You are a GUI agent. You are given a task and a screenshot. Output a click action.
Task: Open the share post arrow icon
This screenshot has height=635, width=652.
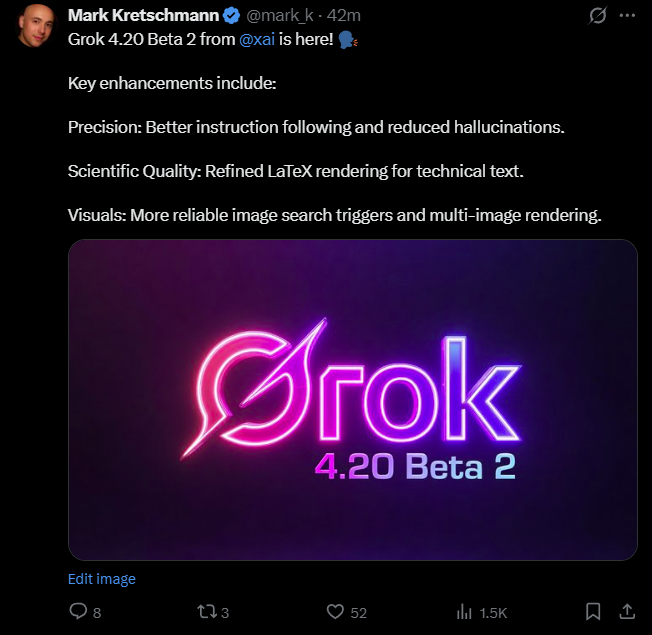pos(627,611)
